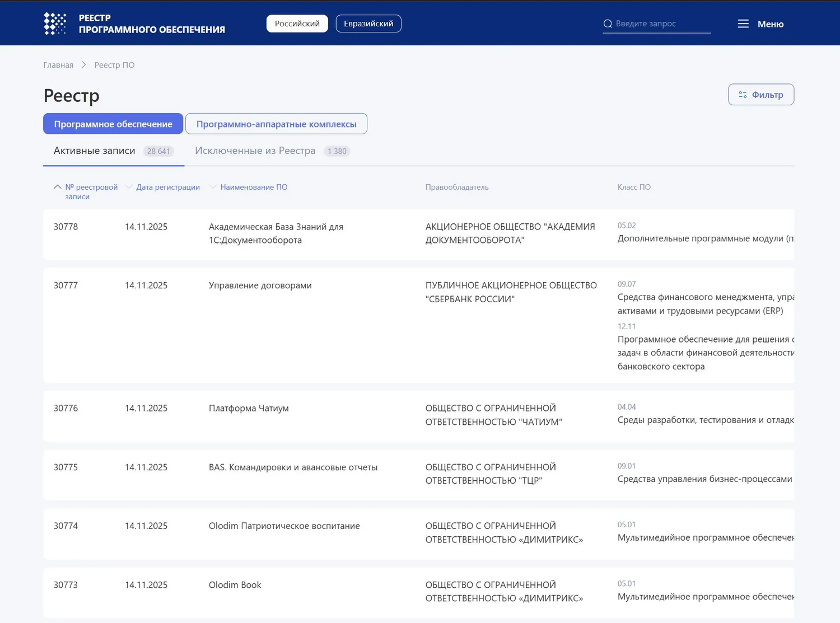Click the breadcrumb chevron between Главная and Реестр ПО
The image size is (840, 623).
point(83,65)
